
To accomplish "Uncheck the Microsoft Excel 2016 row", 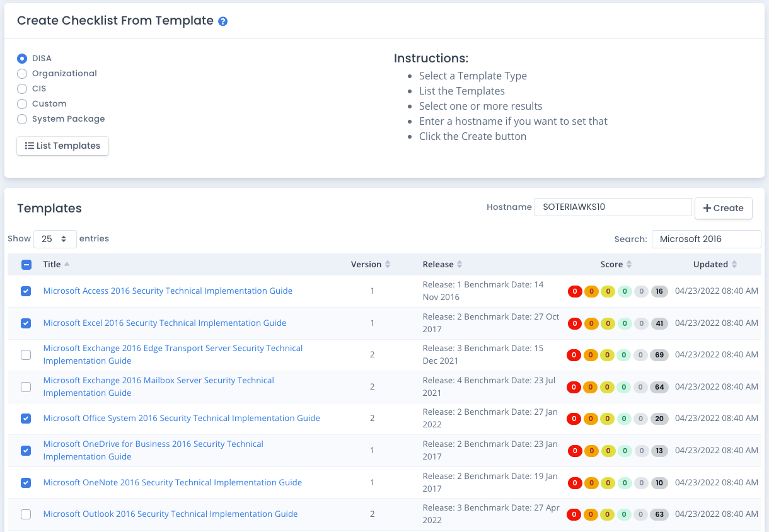I will point(26,323).
